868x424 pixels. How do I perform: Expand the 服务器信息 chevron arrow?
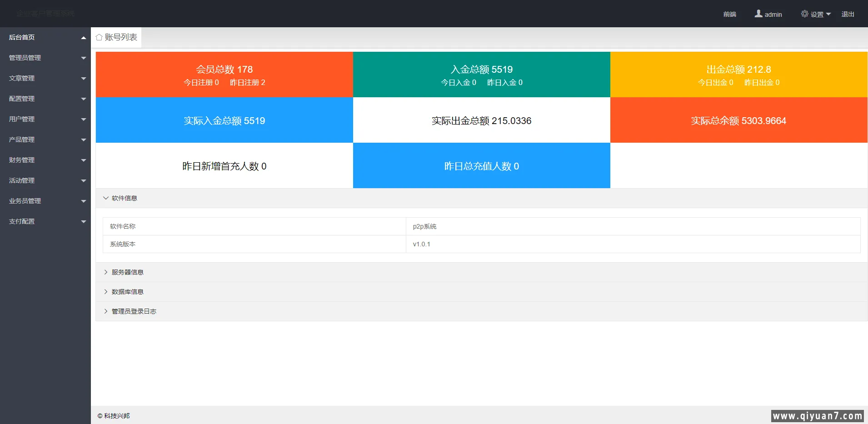[106, 272]
